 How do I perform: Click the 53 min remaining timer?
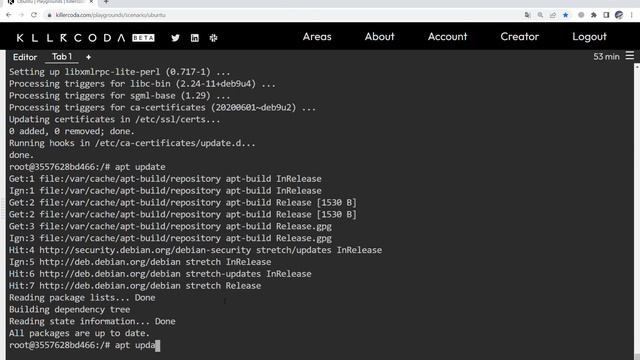pos(606,56)
